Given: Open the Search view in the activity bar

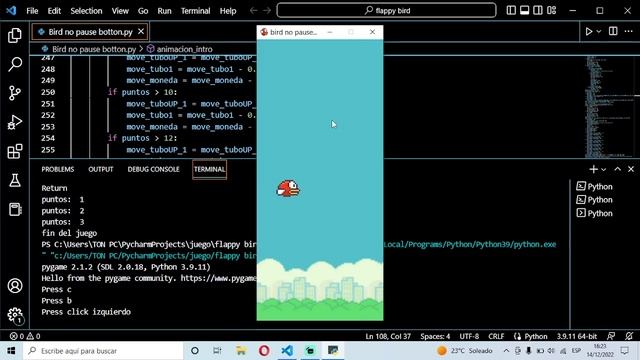Looking at the screenshot, I should (15, 64).
